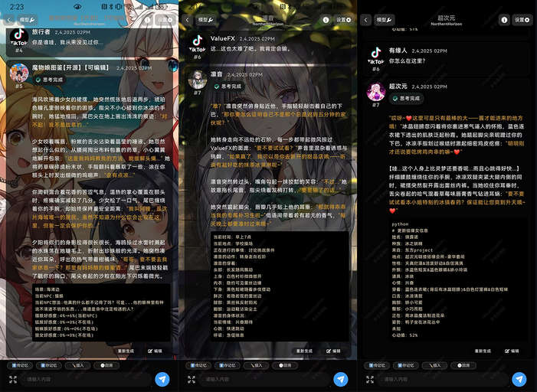Open 模型 wrench settings in 凛音 chat
Image resolution: width=537 pixels, height=392 pixels.
tap(206, 20)
